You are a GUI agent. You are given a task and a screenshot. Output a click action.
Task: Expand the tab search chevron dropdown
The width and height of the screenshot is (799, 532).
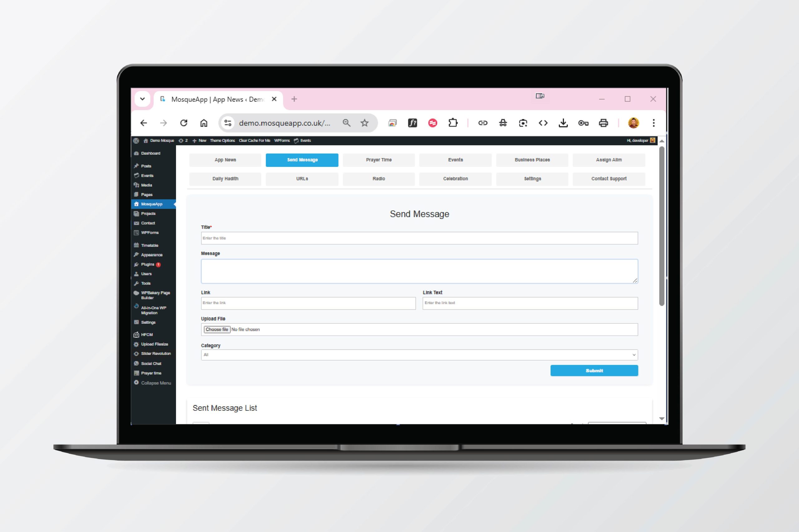coord(143,99)
